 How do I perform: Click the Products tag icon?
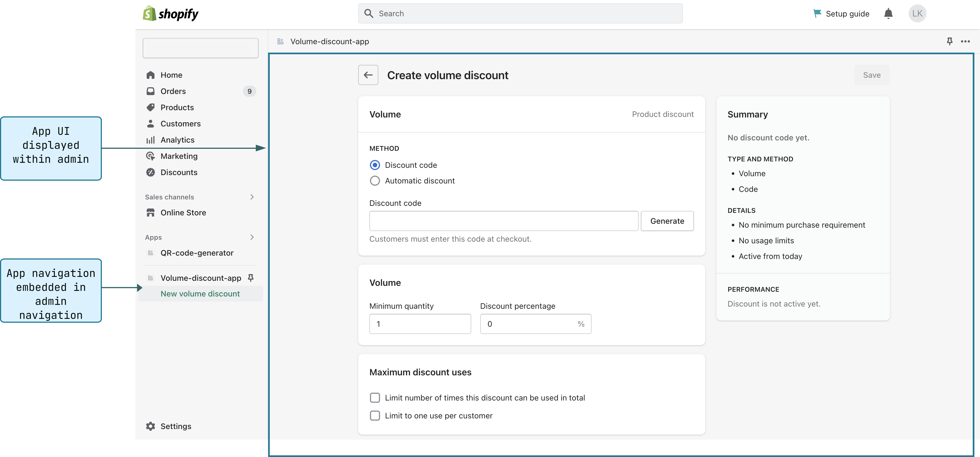click(x=151, y=107)
